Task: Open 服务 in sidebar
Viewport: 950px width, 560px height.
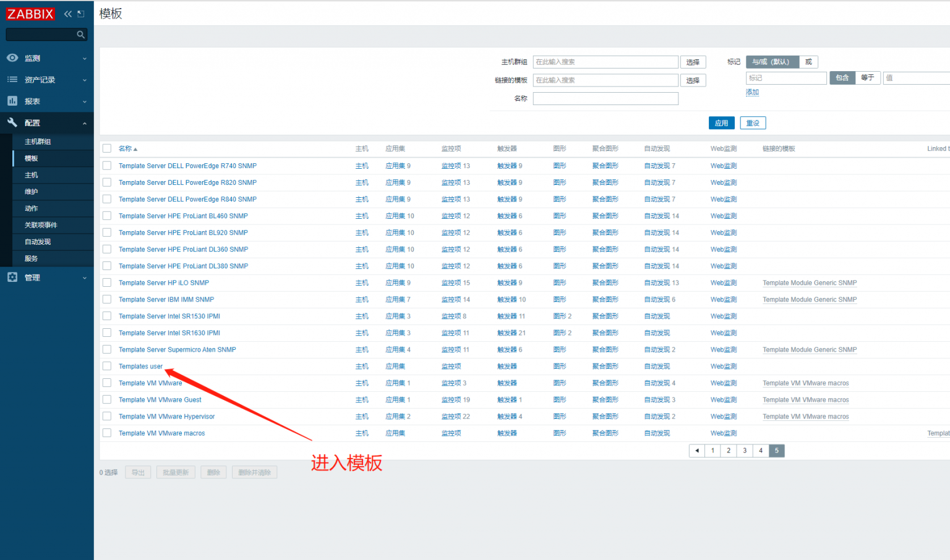Action: click(x=32, y=258)
